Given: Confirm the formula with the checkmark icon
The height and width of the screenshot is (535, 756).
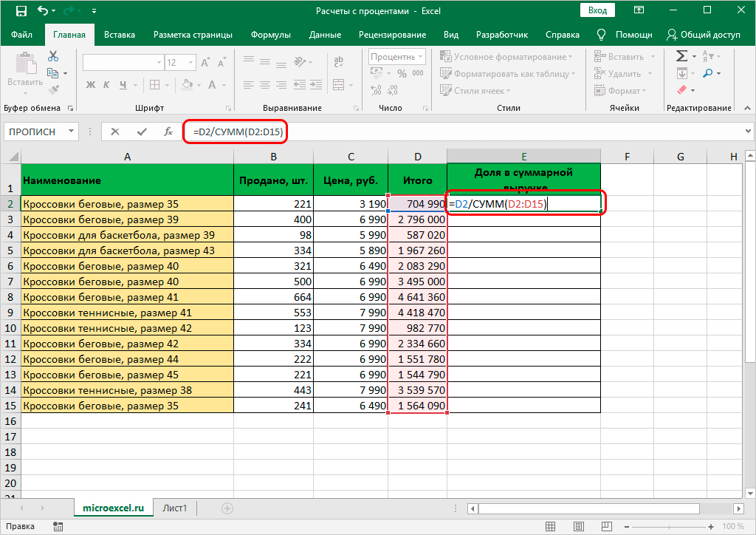Looking at the screenshot, I should coord(142,132).
